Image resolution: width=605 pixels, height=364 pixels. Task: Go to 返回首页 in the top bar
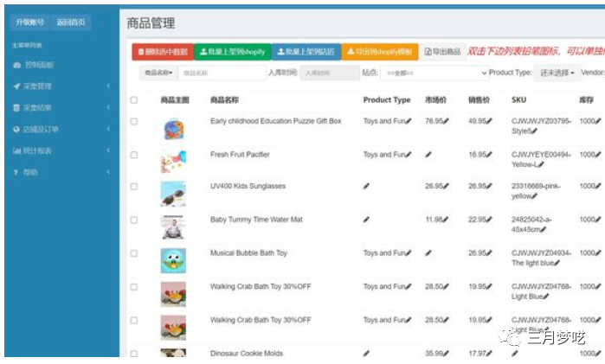[x=70, y=22]
